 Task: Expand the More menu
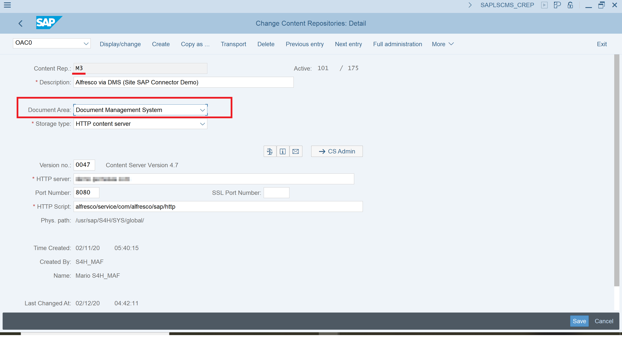click(442, 44)
